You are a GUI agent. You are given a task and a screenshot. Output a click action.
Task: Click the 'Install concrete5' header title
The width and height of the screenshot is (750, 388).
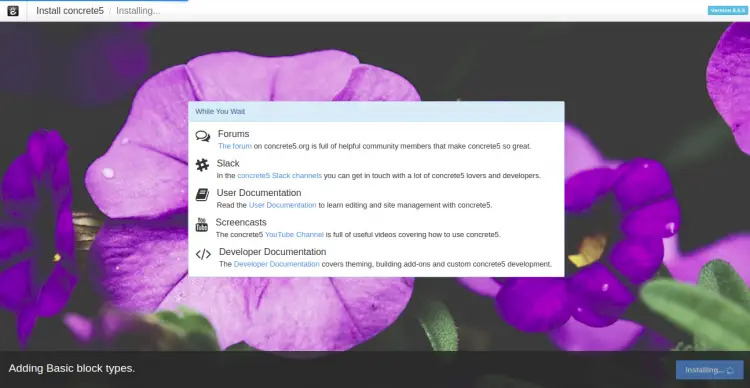70,11
